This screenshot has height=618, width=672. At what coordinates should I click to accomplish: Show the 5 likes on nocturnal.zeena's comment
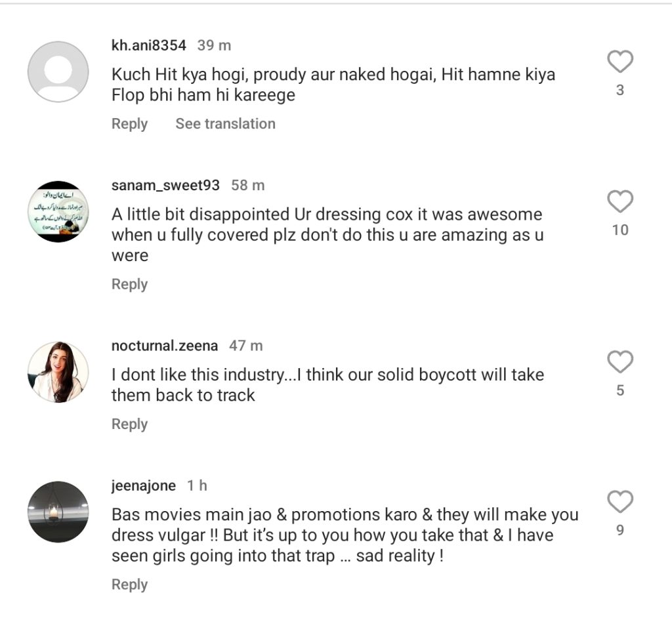pos(619,390)
